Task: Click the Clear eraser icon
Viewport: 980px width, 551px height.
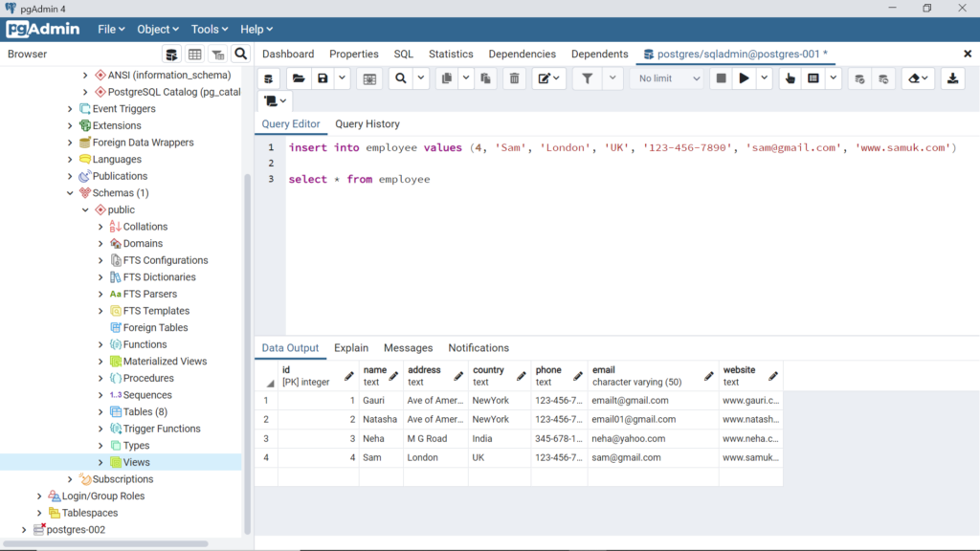Action: pos(918,78)
